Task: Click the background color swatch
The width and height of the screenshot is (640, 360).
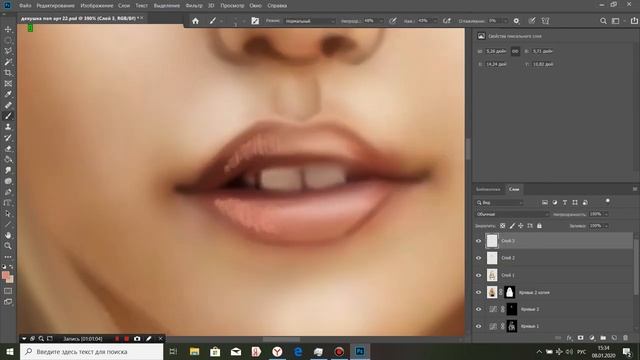Action: 11,280
